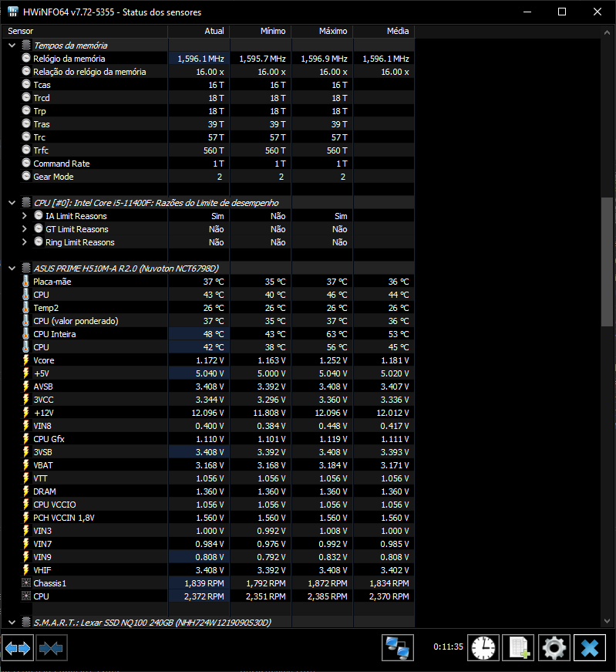
Task: Click the HWiNFO64 title bar app icon
Action: pos(12,12)
